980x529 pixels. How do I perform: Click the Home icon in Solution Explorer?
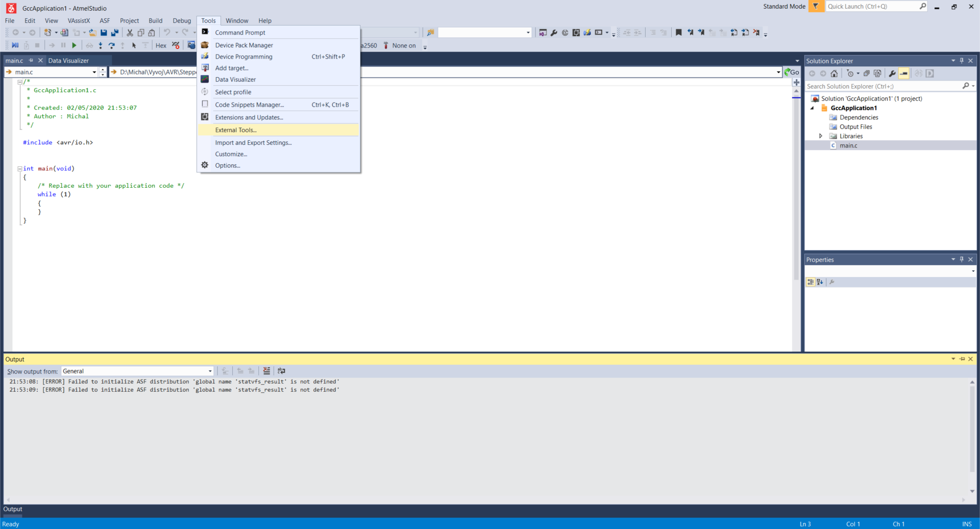click(834, 73)
